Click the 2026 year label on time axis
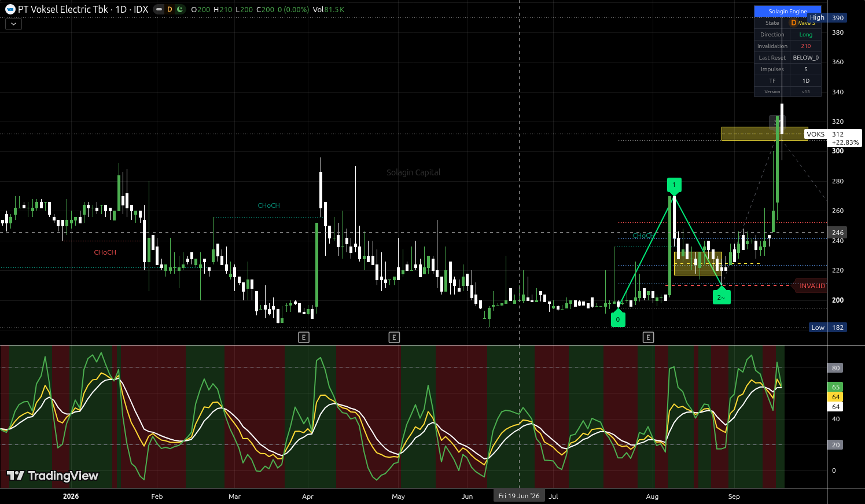The image size is (865, 504). pyautogui.click(x=71, y=496)
